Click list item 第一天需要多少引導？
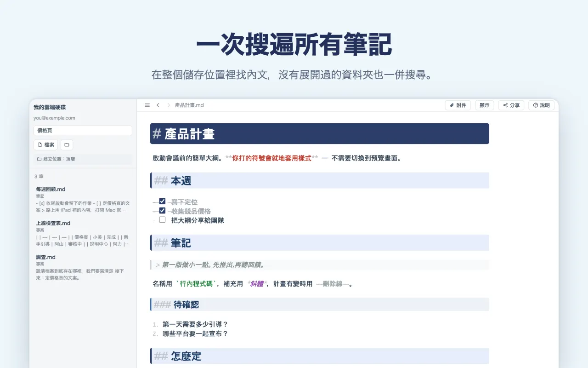Image resolution: width=588 pixels, height=368 pixels. [195, 324]
